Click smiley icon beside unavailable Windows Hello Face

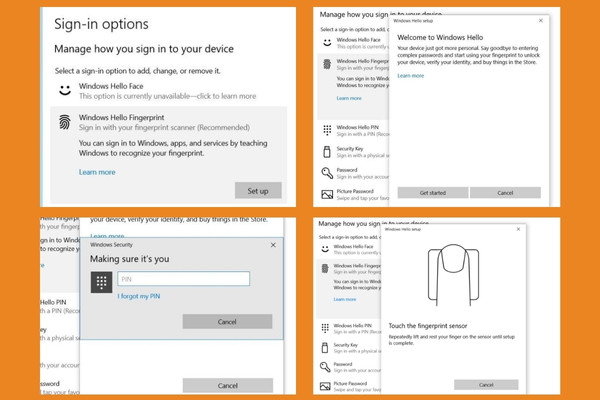coord(65,91)
